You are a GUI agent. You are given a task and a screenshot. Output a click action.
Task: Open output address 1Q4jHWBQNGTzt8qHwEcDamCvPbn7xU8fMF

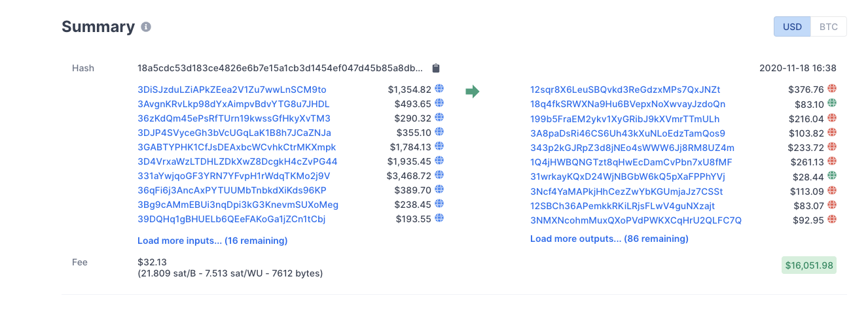pyautogui.click(x=631, y=161)
